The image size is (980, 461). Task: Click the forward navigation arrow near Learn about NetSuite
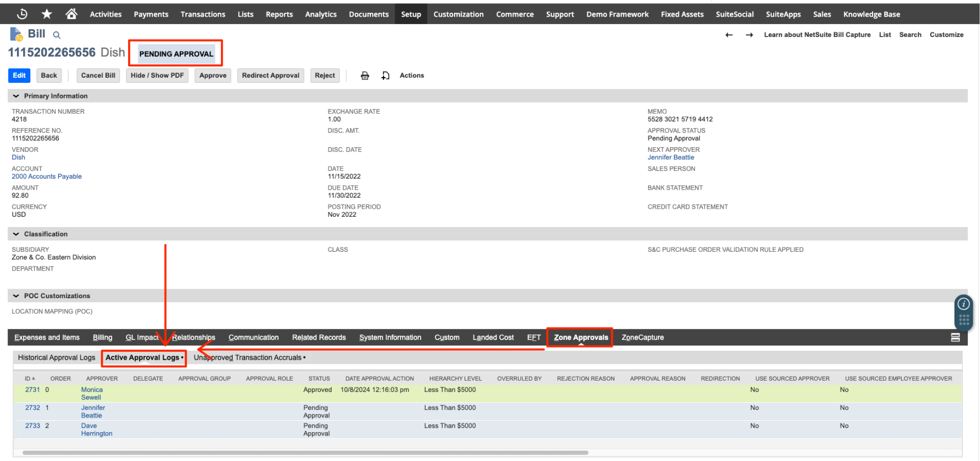point(749,35)
